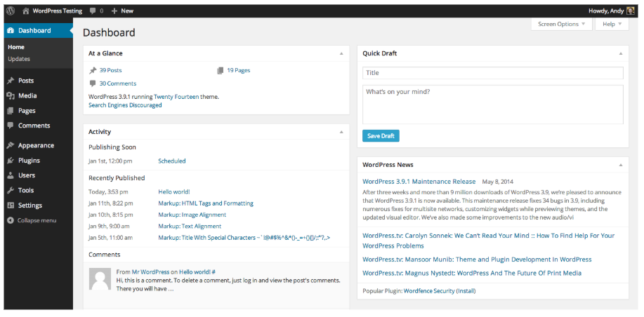Click the home icon beside WordPress Testing
Screen dimensions: 644x317
pos(26,11)
